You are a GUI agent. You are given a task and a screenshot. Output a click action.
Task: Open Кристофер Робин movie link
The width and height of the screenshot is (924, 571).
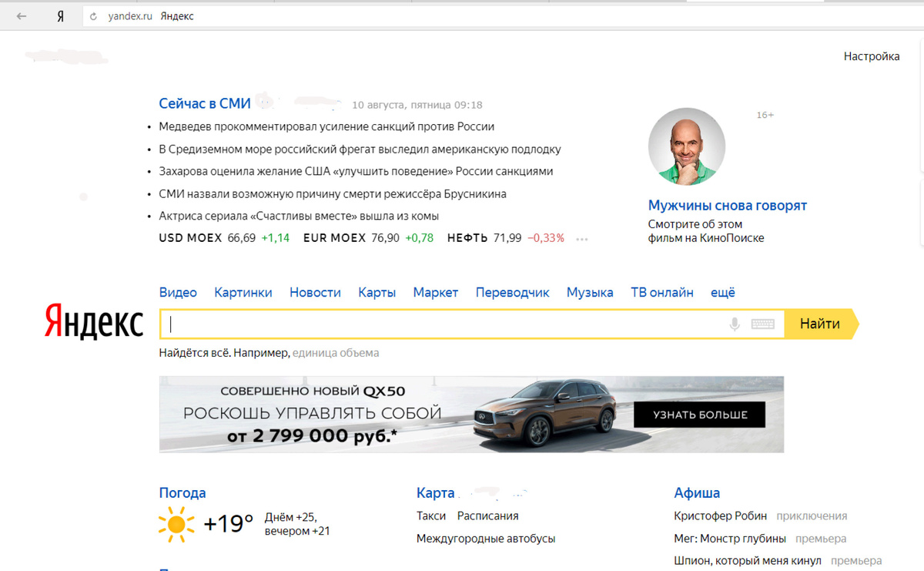721,516
